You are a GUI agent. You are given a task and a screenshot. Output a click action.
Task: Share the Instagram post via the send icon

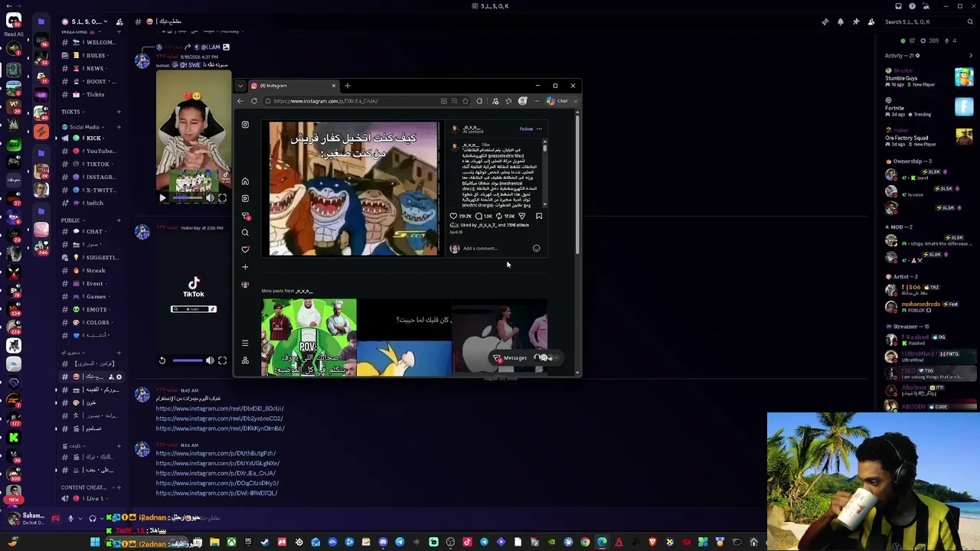521,216
